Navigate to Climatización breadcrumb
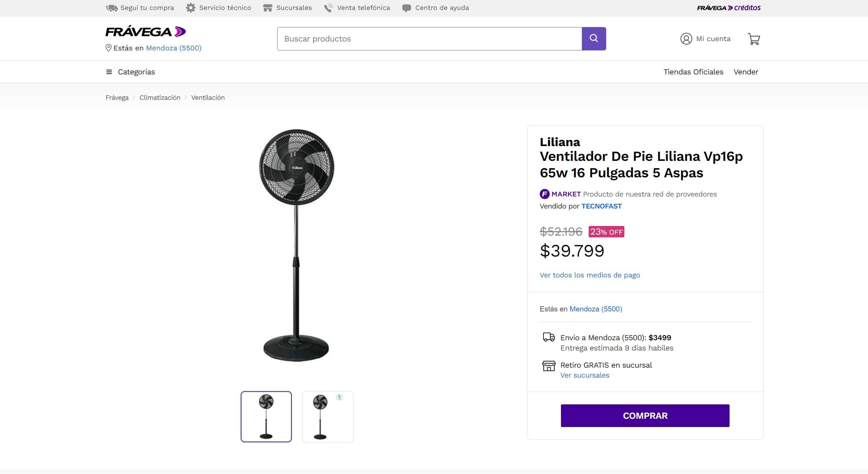This screenshot has height=474, width=868. (x=159, y=97)
